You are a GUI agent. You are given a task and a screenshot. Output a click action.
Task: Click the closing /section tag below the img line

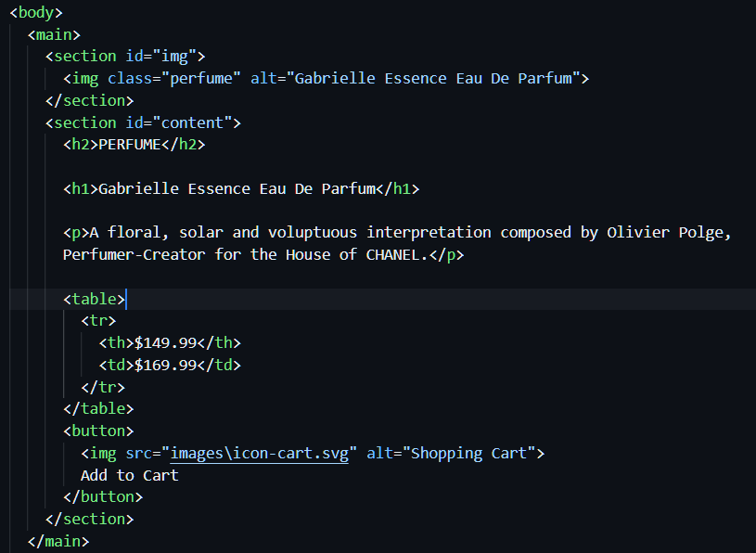(x=90, y=101)
